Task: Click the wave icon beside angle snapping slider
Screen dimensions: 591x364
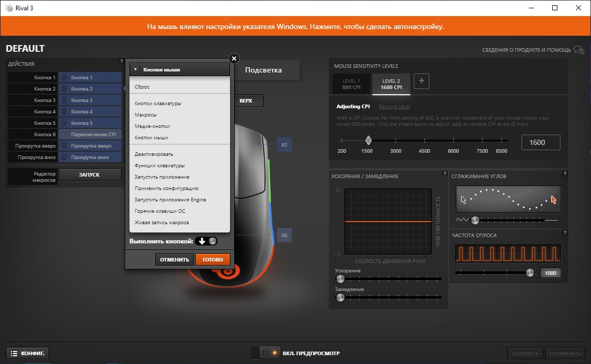Action: tap(462, 220)
